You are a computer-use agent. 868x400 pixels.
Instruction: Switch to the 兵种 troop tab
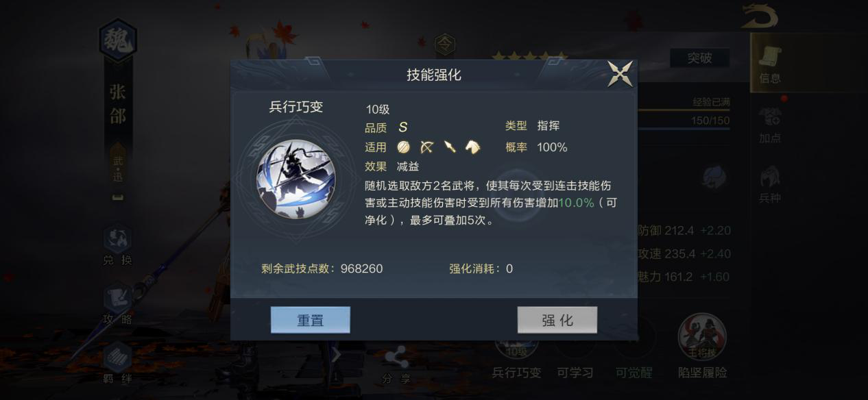(x=770, y=185)
